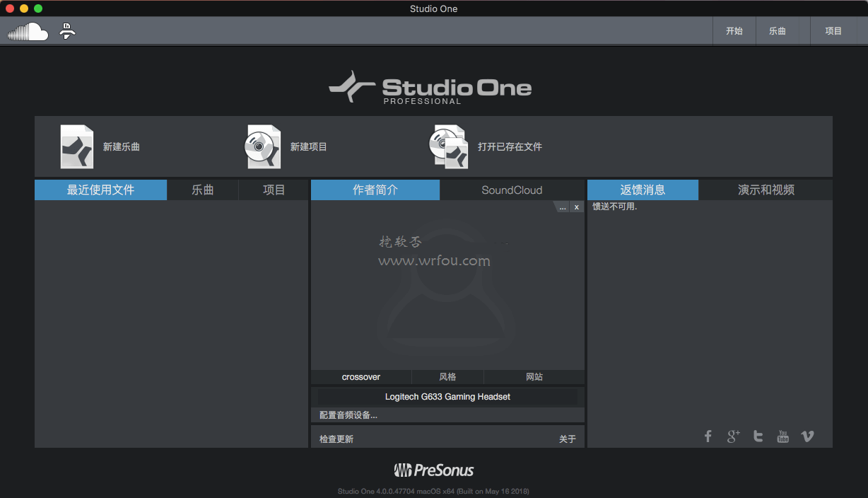This screenshot has width=868, height=498.
Task: Switch to the 项目 page in top bar
Action: (834, 31)
